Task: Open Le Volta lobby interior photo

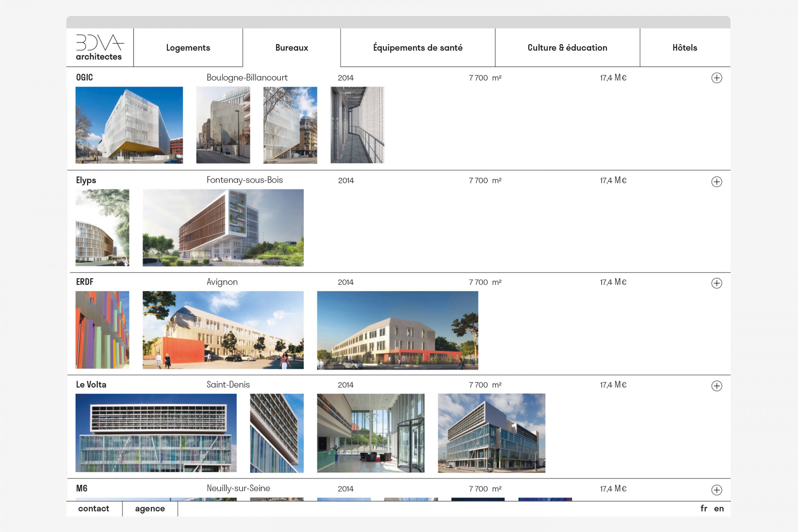Action: (371, 433)
